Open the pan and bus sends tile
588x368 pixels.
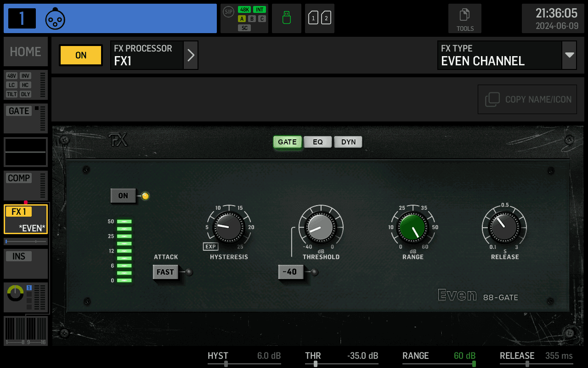click(26, 297)
